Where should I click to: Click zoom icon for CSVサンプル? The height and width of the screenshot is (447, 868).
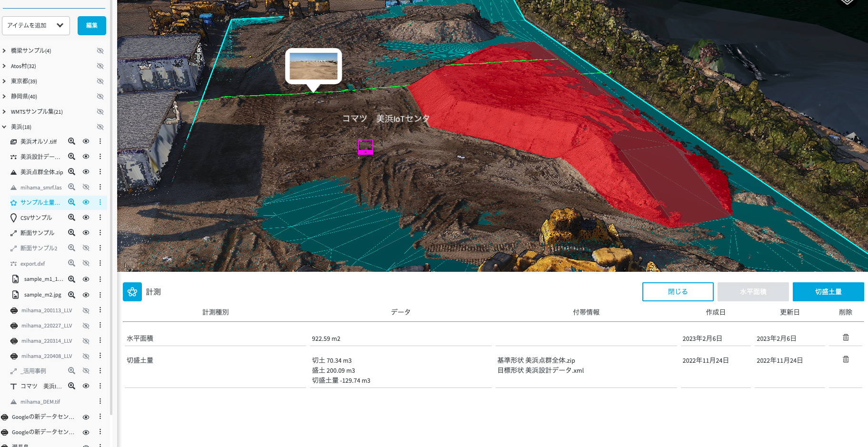point(71,218)
